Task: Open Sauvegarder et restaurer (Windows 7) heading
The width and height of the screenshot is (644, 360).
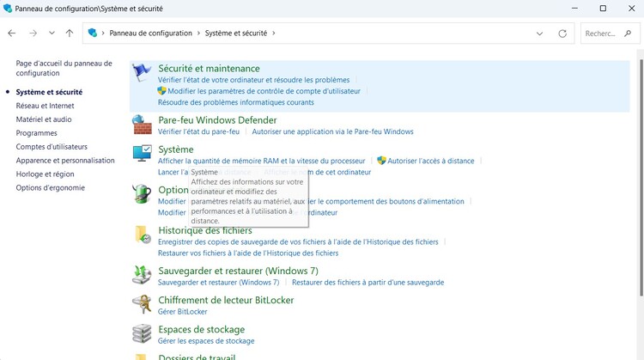Action: (x=238, y=271)
